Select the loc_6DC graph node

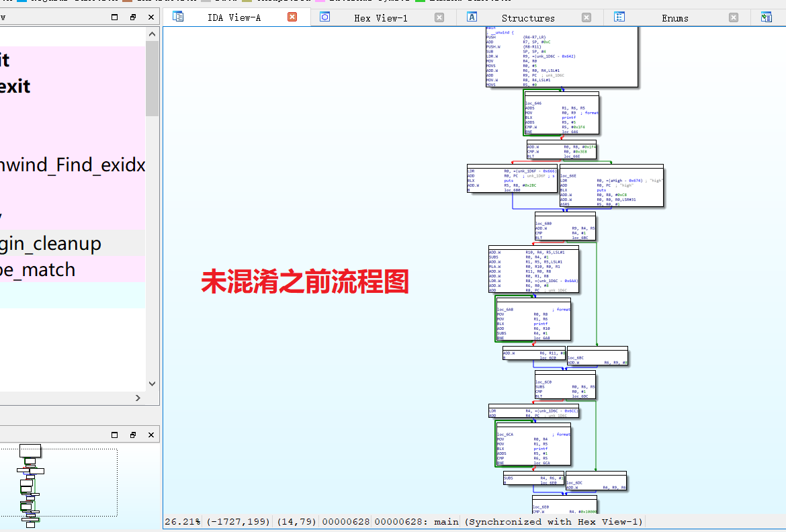tap(597, 481)
